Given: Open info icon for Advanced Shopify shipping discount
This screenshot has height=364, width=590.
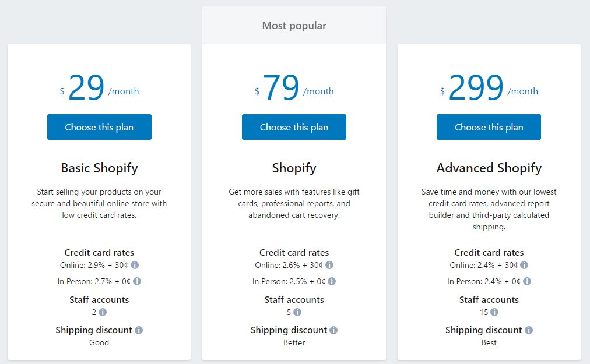Looking at the screenshot, I should coord(529,330).
